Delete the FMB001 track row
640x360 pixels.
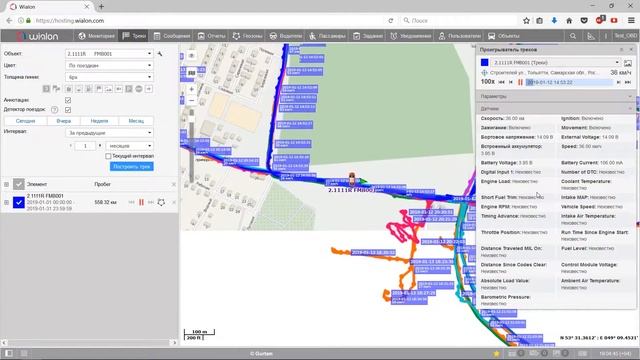tap(174, 202)
